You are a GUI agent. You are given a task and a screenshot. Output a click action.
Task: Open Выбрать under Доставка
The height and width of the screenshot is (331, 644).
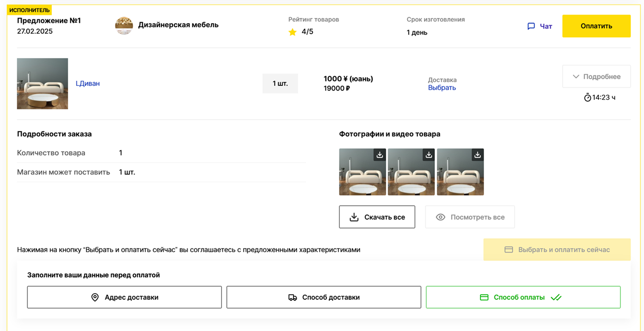click(442, 88)
